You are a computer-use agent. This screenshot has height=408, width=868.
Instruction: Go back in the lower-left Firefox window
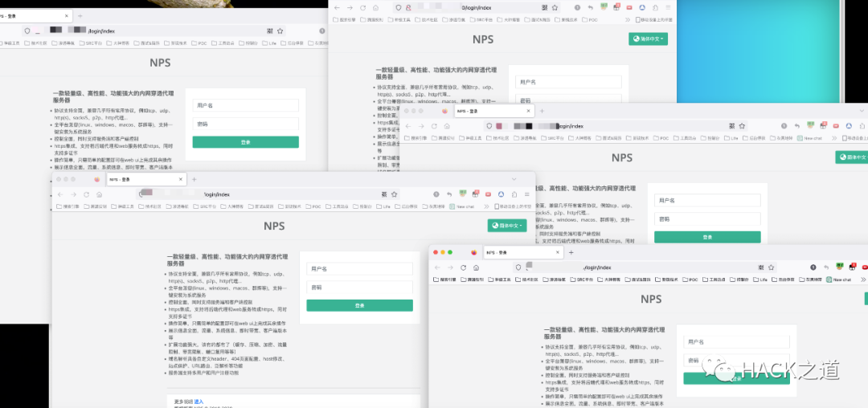(x=60, y=194)
